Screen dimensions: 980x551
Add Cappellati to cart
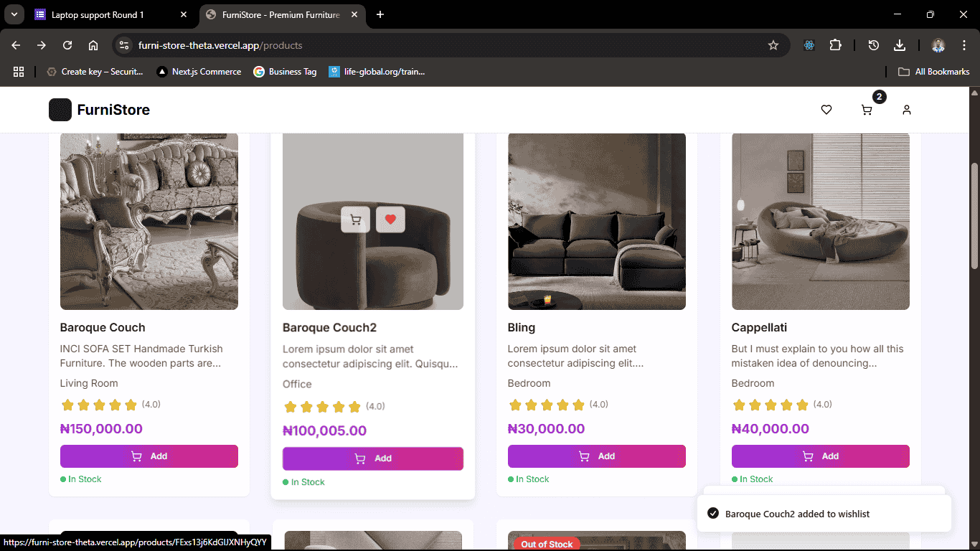coord(820,456)
